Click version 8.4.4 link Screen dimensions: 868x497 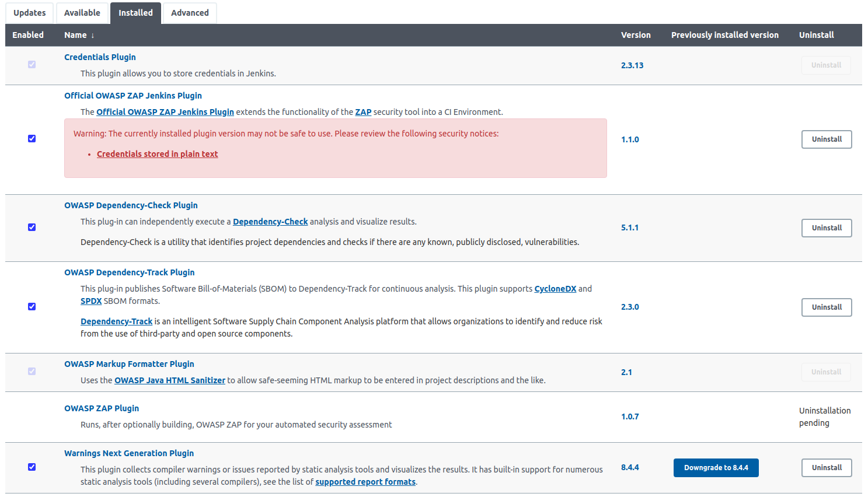point(630,467)
